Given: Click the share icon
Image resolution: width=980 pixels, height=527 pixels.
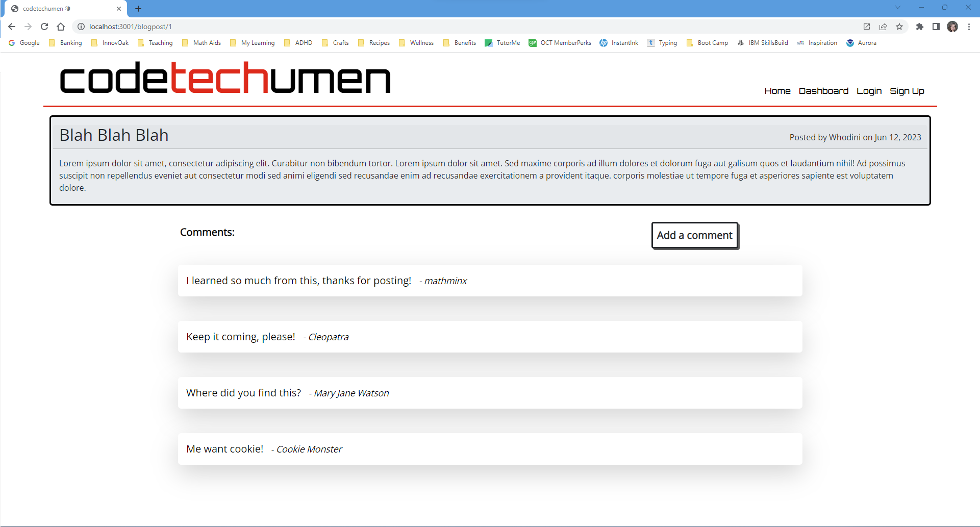Looking at the screenshot, I should [883, 27].
